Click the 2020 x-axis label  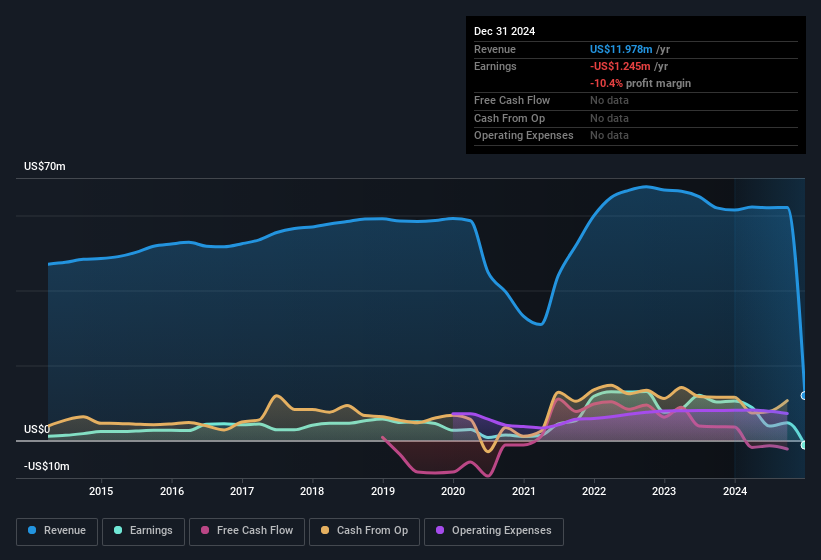click(453, 491)
